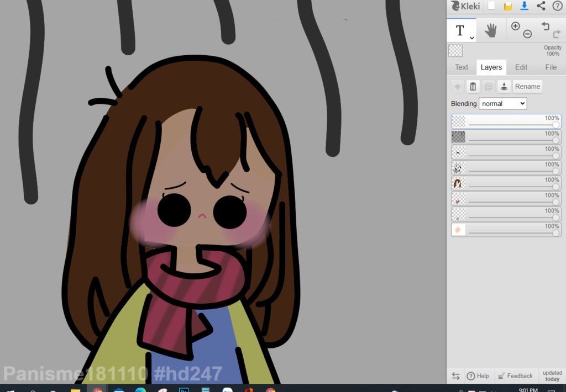Create a new blank image
This screenshot has height=392, width=566.
click(491, 6)
